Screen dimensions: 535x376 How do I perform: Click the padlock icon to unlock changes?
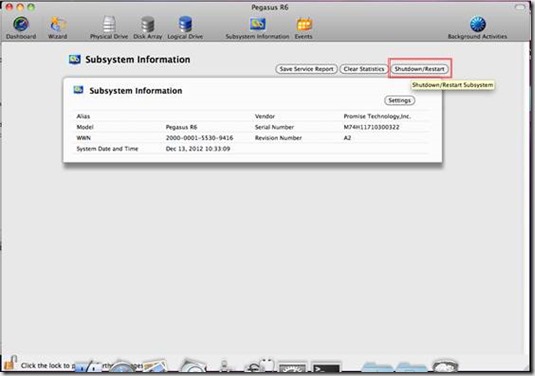(x=10, y=363)
